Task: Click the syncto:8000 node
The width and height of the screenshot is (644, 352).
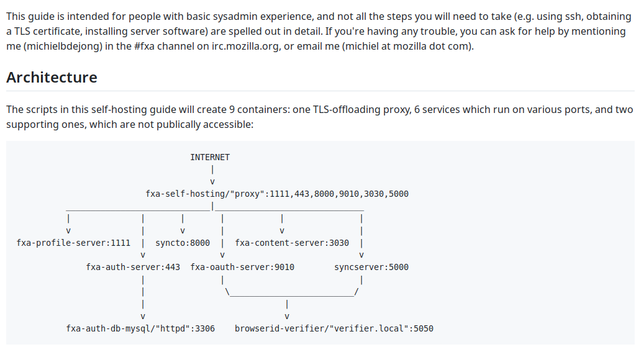Action: 183,243
